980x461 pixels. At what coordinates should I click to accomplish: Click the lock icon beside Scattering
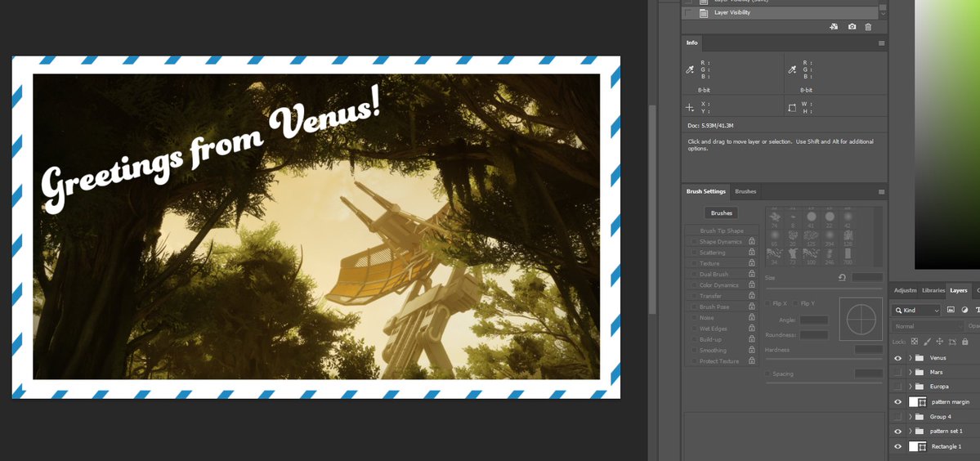752,253
